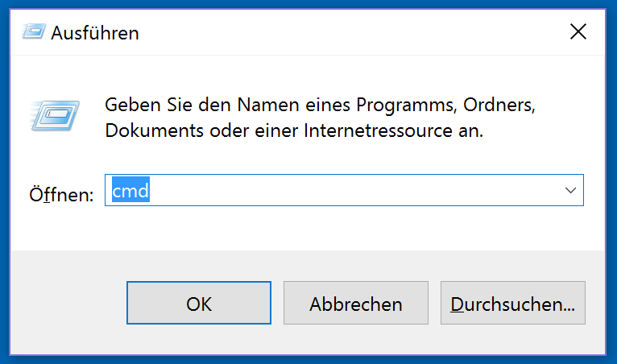617x364 pixels.
Task: Close the Ausführen dialog with the X
Action: [x=578, y=32]
